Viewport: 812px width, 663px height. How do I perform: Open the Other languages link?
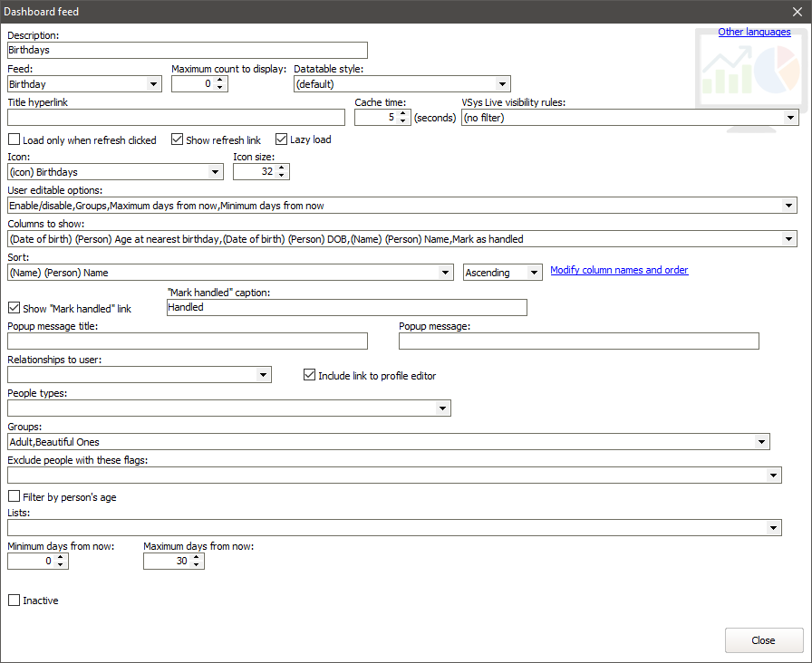(754, 32)
